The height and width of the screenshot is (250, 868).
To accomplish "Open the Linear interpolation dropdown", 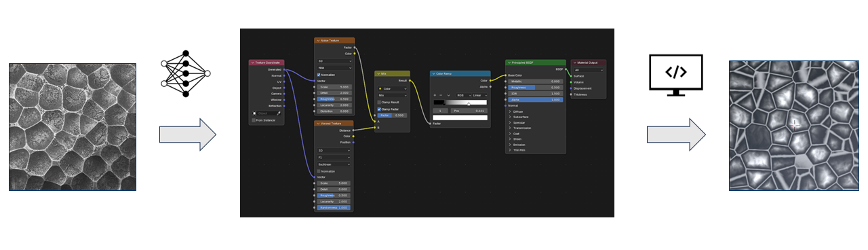I will 479,95.
